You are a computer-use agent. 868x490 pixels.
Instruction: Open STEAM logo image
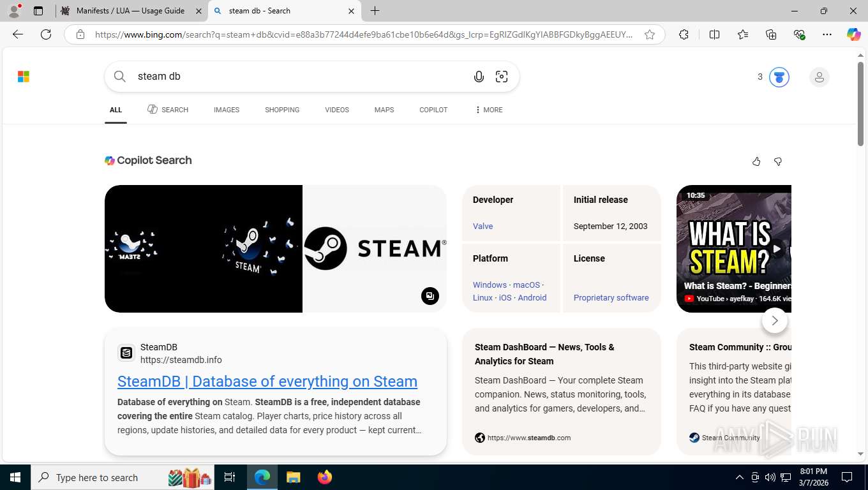pos(375,249)
